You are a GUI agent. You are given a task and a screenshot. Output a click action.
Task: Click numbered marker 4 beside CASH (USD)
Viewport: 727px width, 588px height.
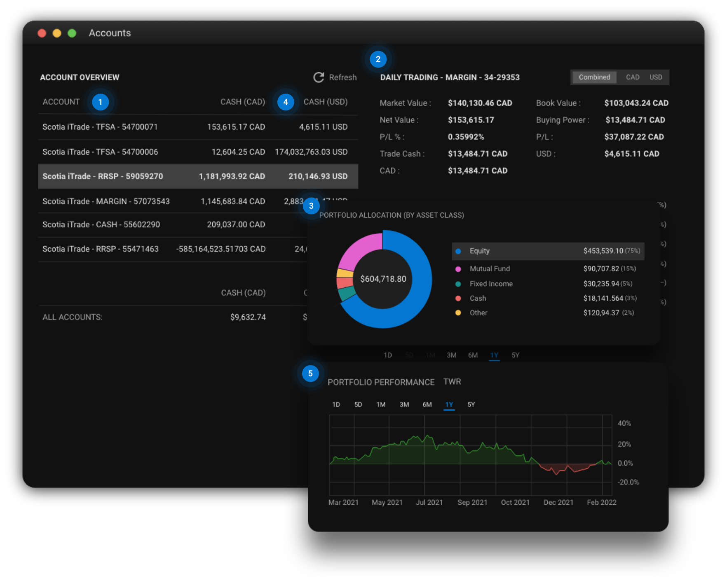pos(286,102)
